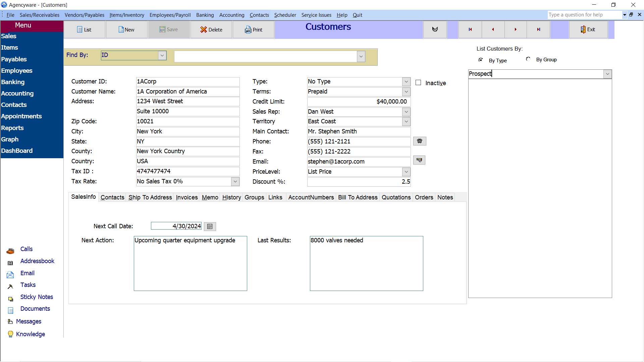The height and width of the screenshot is (362, 644).
Task: Open the Service Issues menu
Action: coord(316,15)
